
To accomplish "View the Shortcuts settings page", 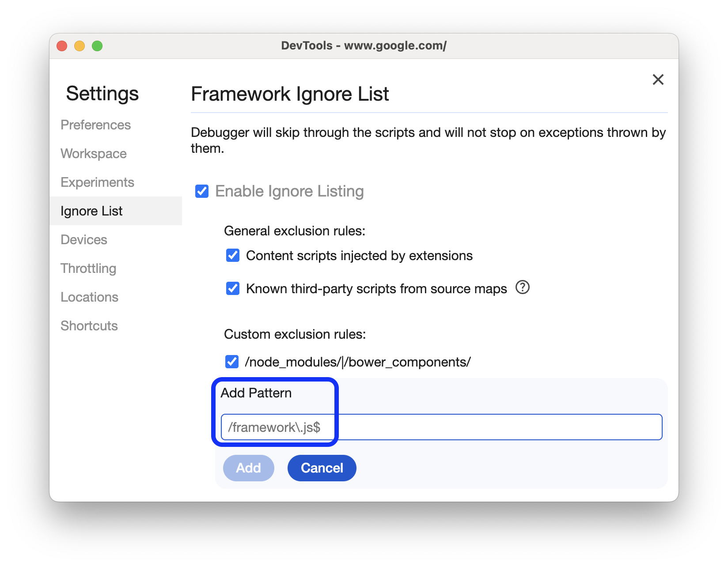I will [x=89, y=325].
